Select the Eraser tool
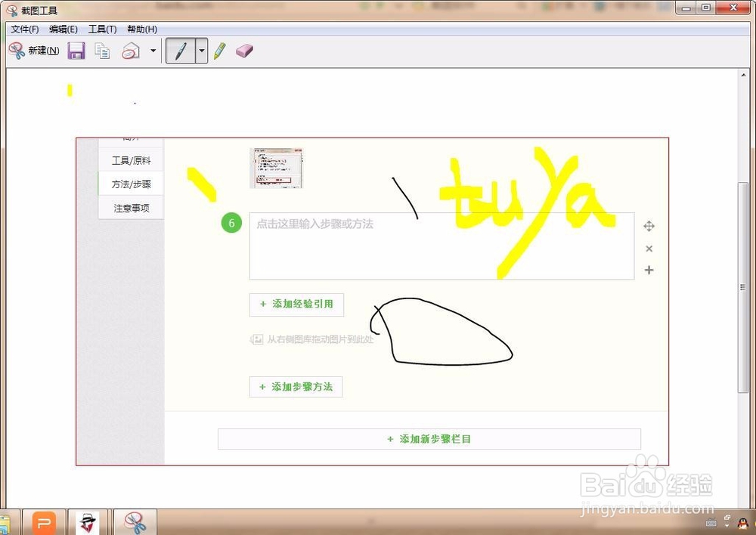This screenshot has height=535, width=756. pyautogui.click(x=243, y=51)
